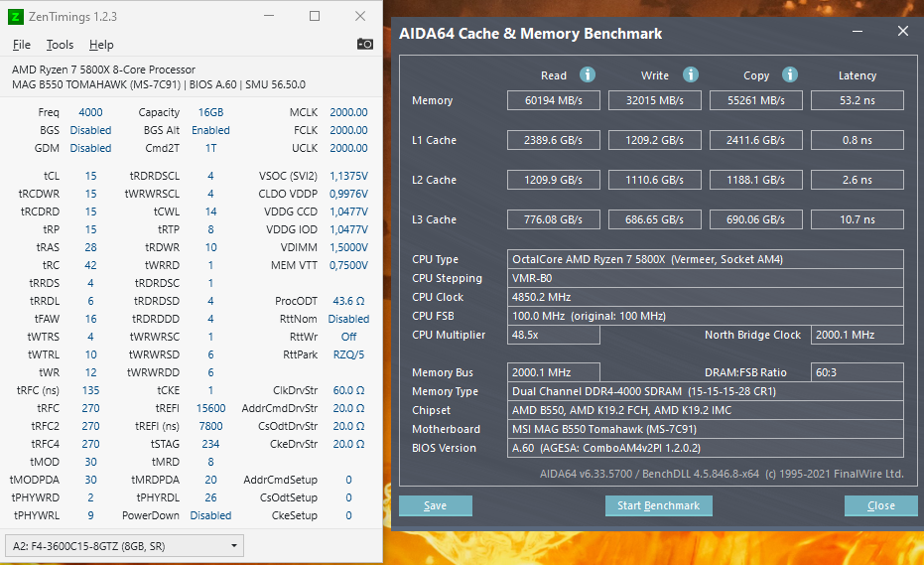The height and width of the screenshot is (565, 924).
Task: Close the ZenTimings window
Action: pyautogui.click(x=360, y=16)
